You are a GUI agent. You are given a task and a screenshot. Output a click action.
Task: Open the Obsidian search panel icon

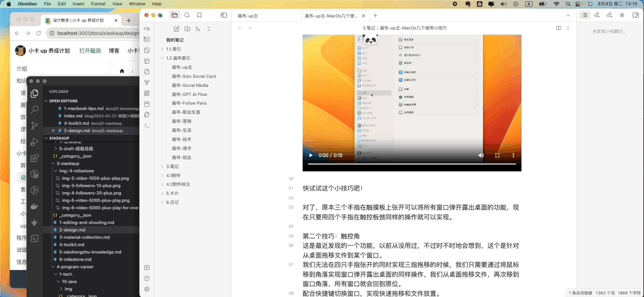[187, 15]
